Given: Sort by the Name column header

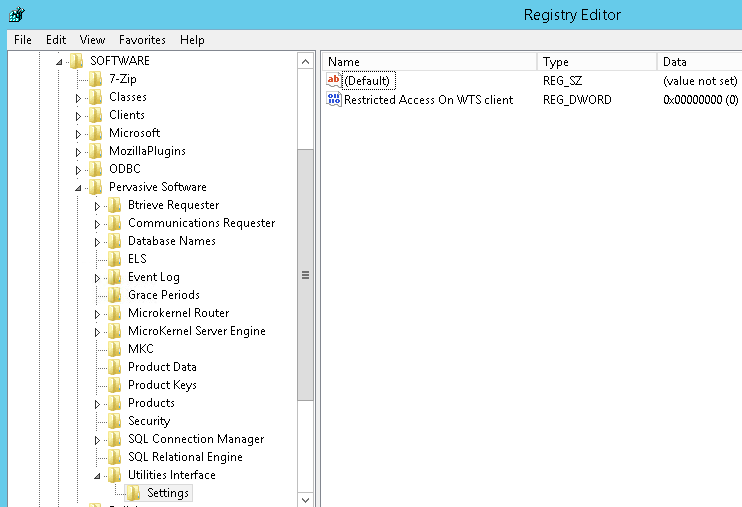Looking at the screenshot, I should 430,62.
